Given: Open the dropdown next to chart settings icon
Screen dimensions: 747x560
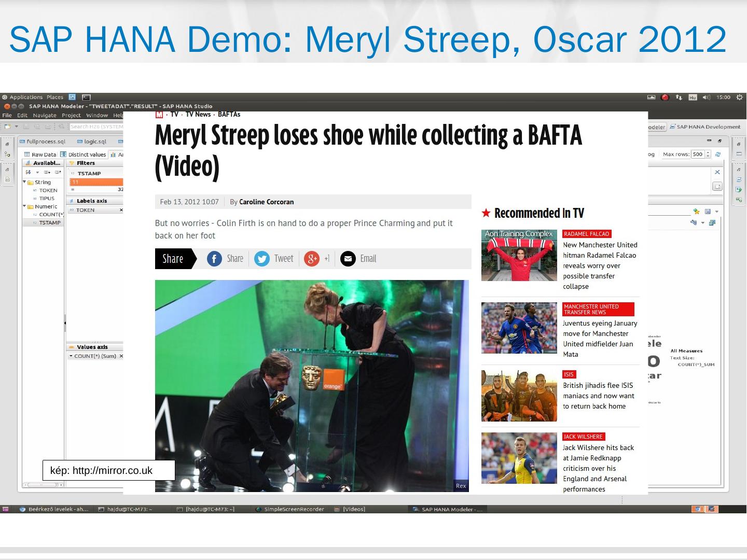Looking at the screenshot, I should click(x=703, y=223).
